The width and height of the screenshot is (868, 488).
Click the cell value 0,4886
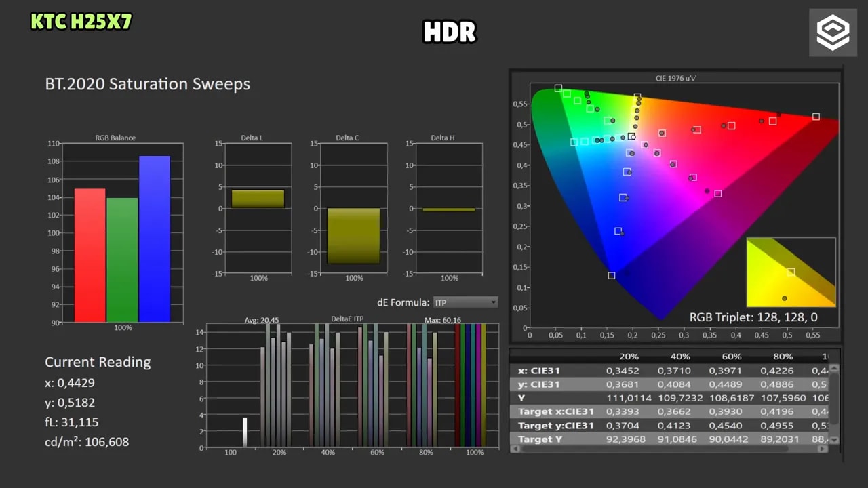click(x=776, y=384)
